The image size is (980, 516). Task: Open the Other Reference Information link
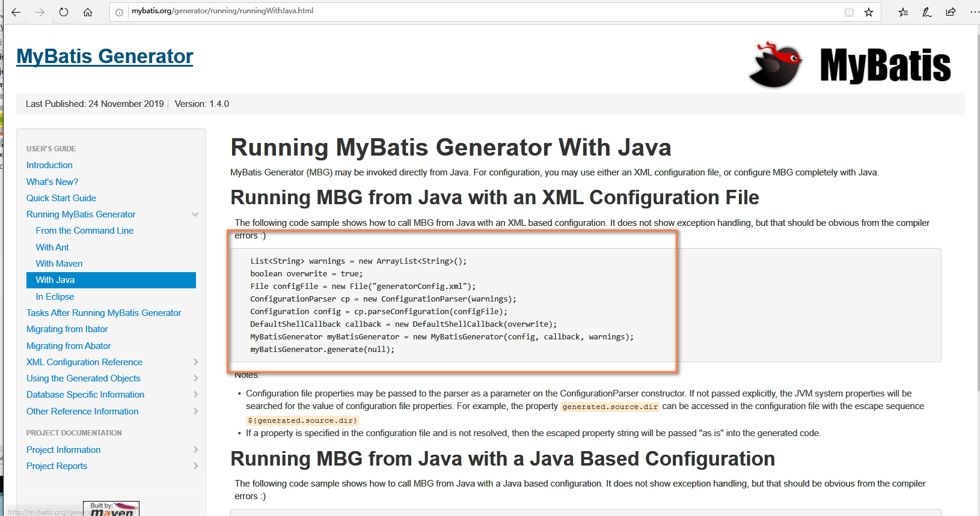pos(82,411)
